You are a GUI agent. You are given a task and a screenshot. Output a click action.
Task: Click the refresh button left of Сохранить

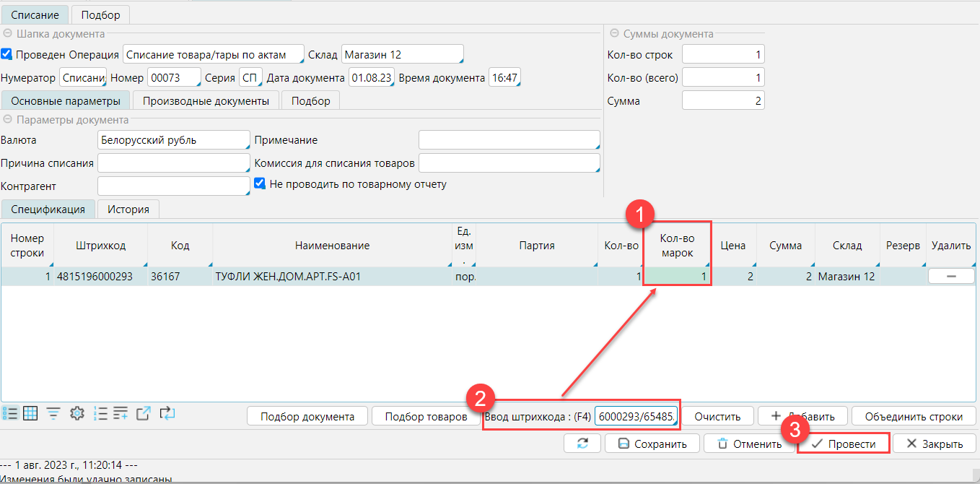[582, 444]
